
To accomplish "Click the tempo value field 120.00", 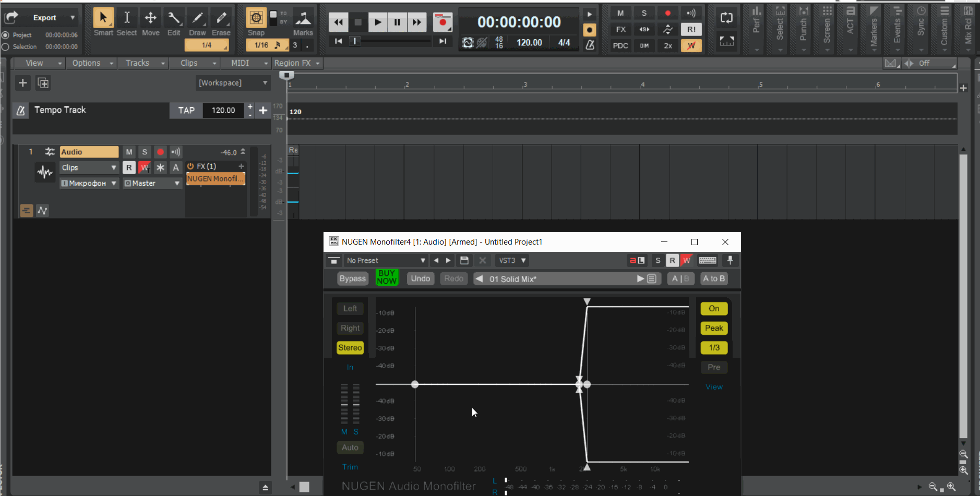I will 223,110.
